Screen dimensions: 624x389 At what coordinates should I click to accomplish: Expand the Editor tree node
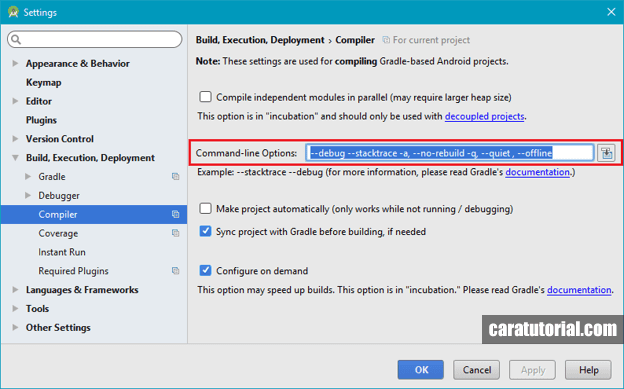(15, 101)
